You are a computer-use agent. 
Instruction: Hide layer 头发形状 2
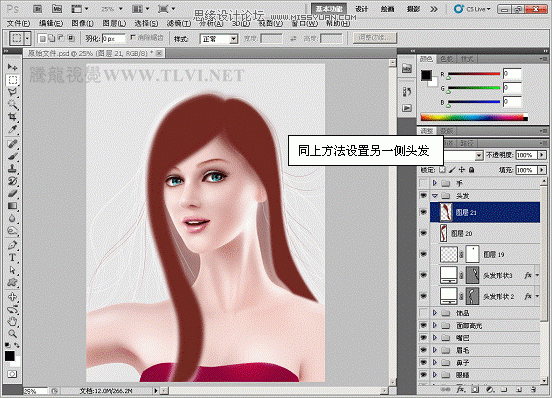click(424, 296)
